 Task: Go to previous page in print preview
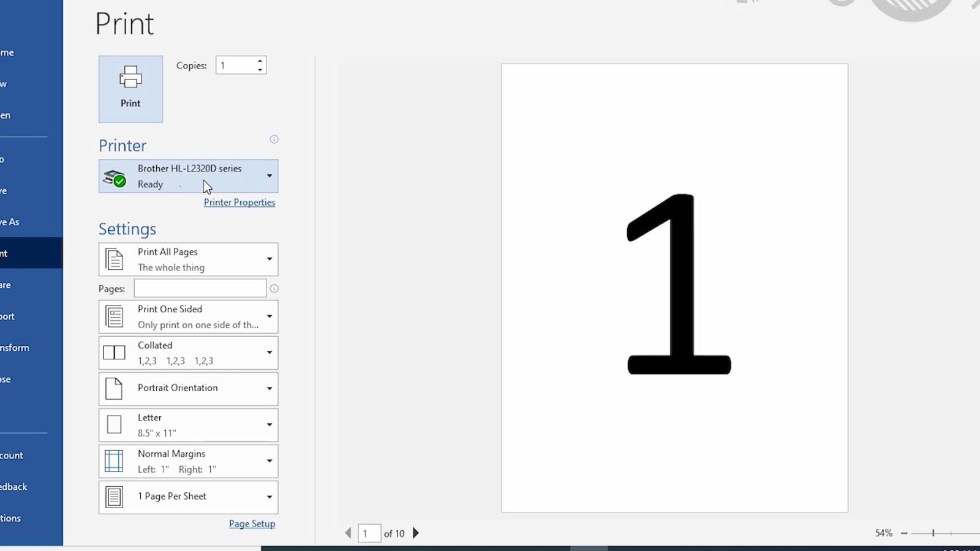pos(348,533)
